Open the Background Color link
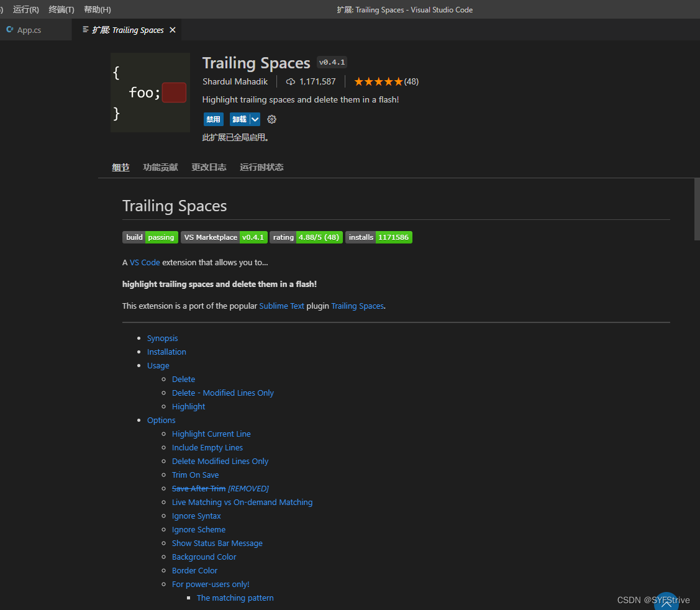 coord(204,557)
